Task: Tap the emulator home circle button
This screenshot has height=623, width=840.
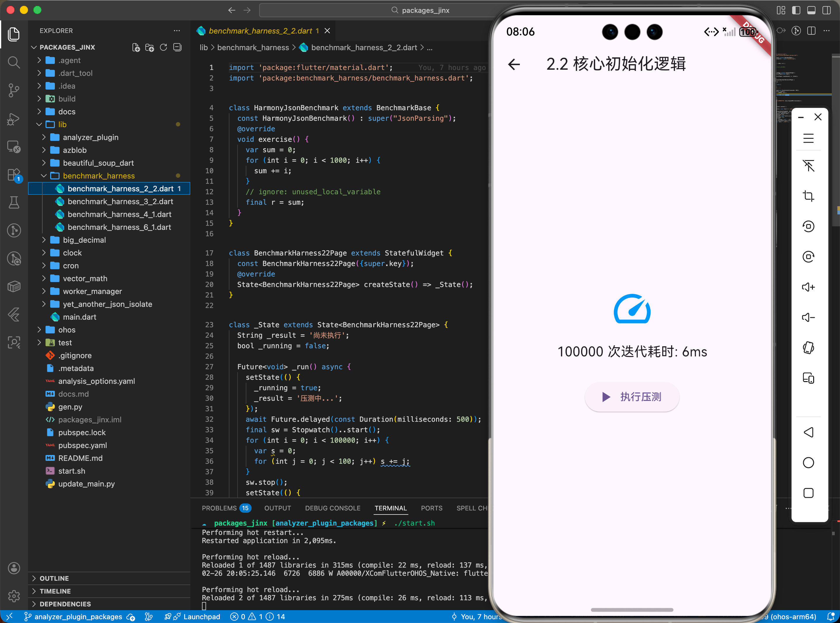Action: coord(808,463)
